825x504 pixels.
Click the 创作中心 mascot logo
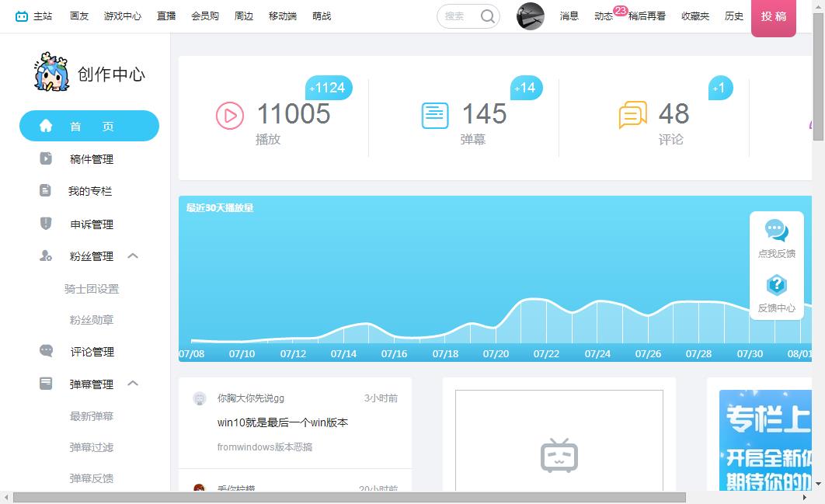51,72
